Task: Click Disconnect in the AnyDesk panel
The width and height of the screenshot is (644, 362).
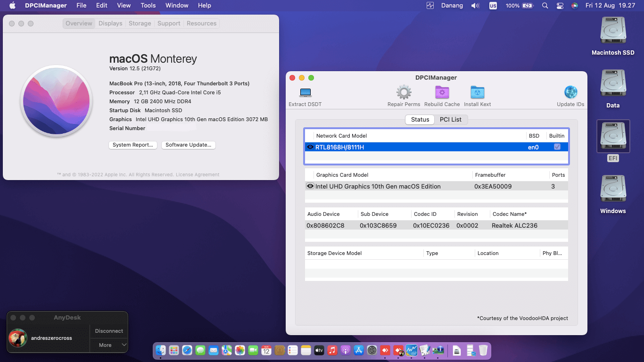Action: click(x=109, y=331)
